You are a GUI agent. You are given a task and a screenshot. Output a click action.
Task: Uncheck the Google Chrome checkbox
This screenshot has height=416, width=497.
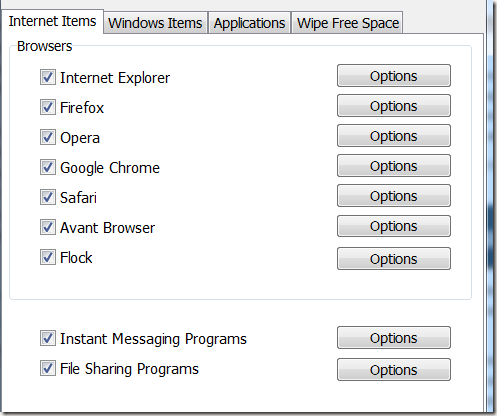pyautogui.click(x=48, y=167)
